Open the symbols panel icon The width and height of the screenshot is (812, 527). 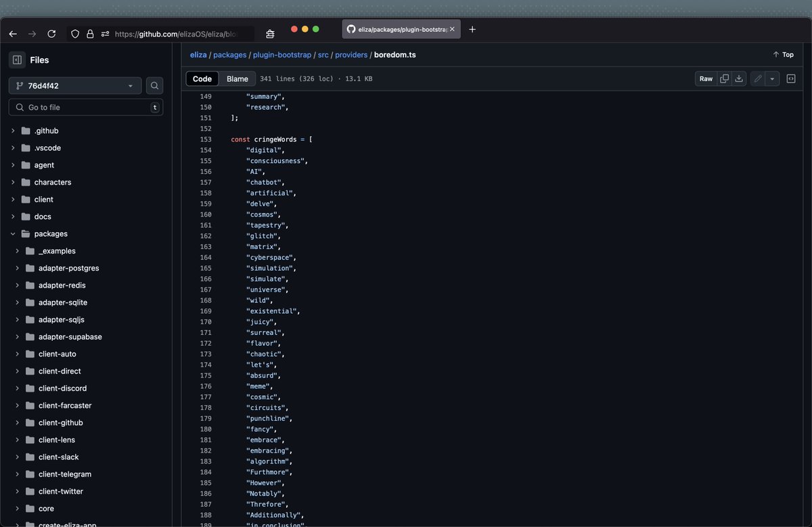(x=790, y=78)
